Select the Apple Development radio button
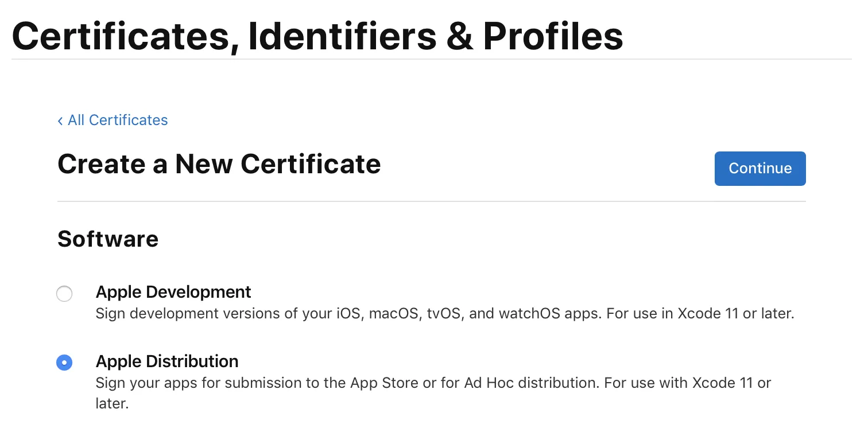868x436 pixels. 64,294
